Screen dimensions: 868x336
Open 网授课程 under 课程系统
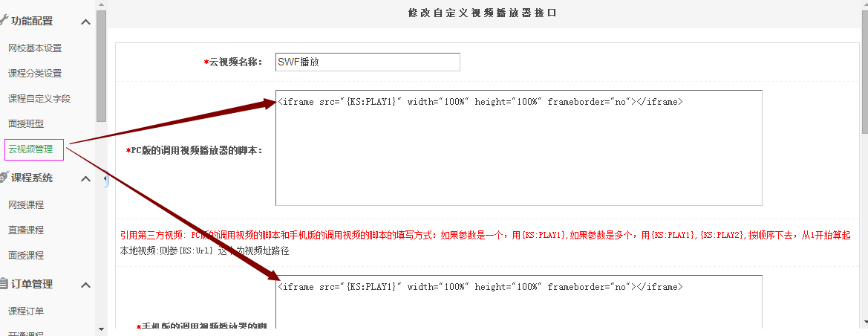tap(26, 205)
